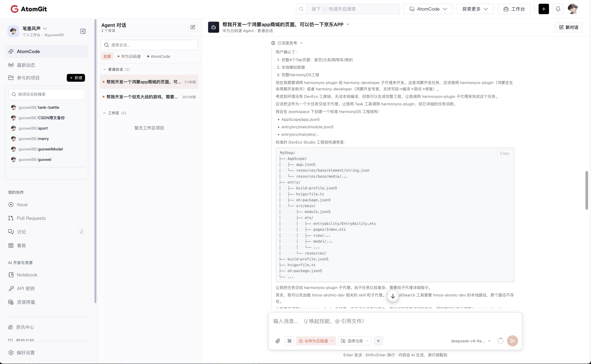Image resolution: width=591 pixels, height=364 pixels.
Task: Open the @华为云码道 agent selector
Action: (x=316, y=341)
